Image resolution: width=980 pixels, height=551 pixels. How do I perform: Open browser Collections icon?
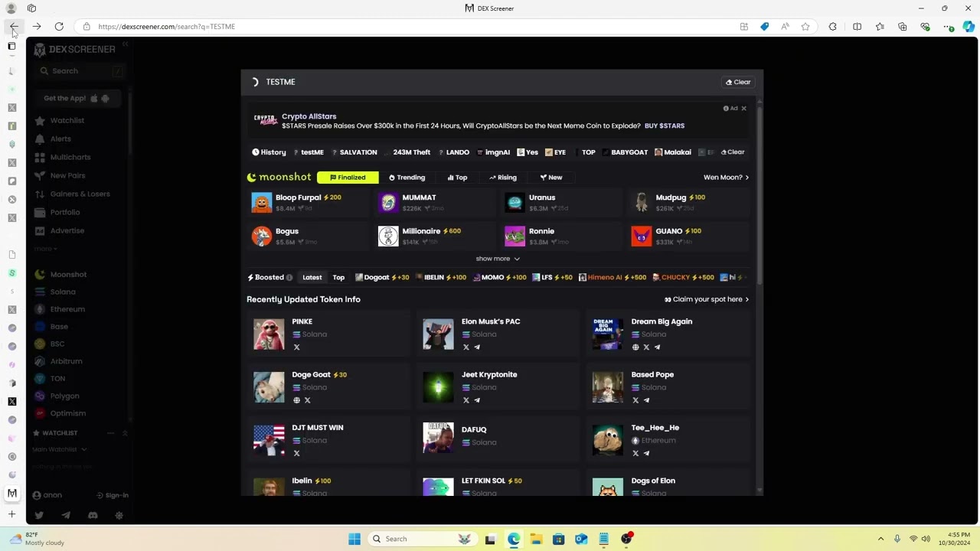[903, 27]
